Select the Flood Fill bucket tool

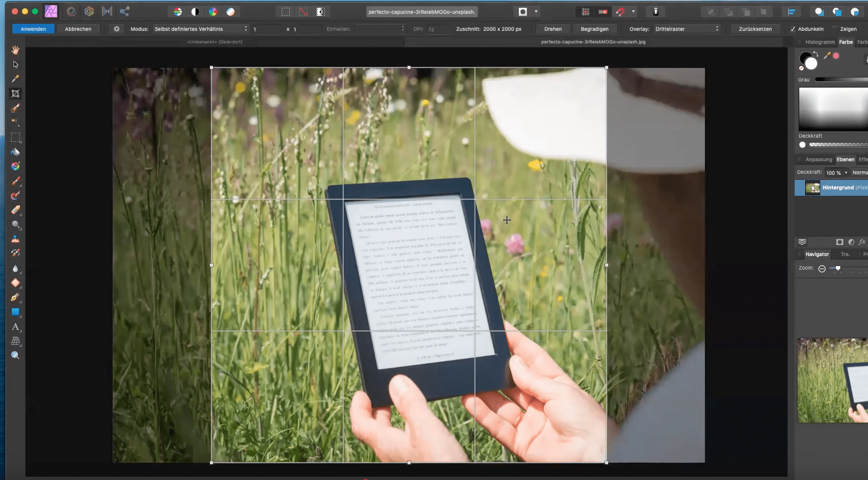(15, 152)
